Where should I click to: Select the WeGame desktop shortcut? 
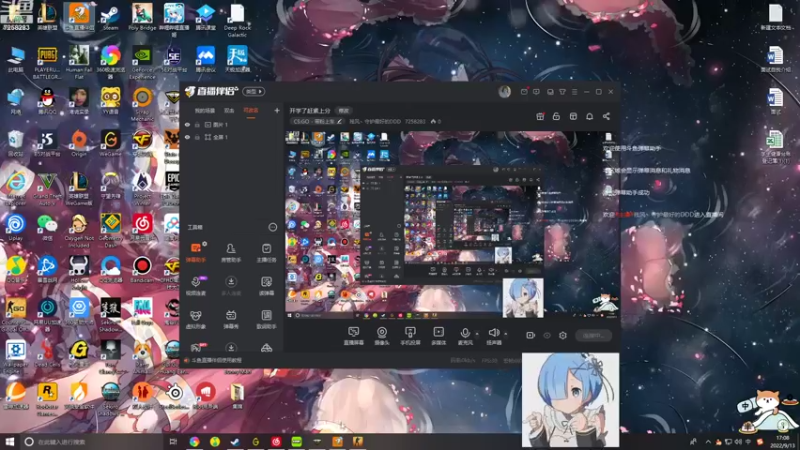click(110, 143)
